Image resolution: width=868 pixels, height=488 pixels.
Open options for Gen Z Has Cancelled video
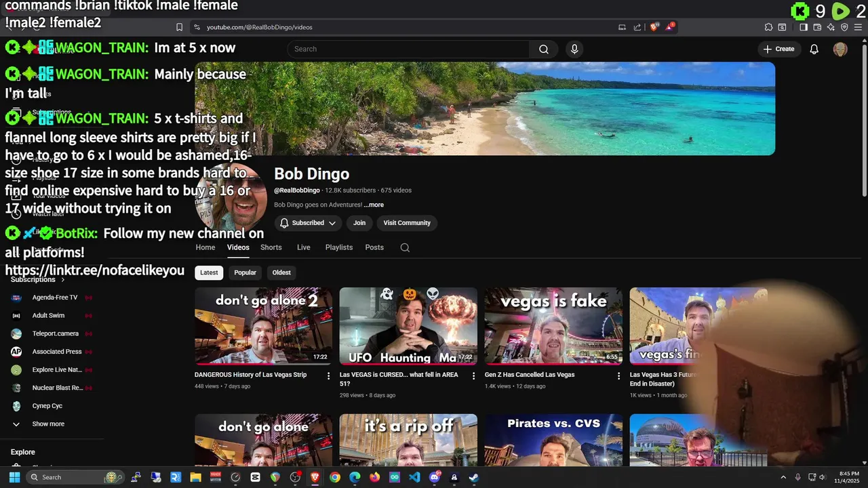click(618, 375)
